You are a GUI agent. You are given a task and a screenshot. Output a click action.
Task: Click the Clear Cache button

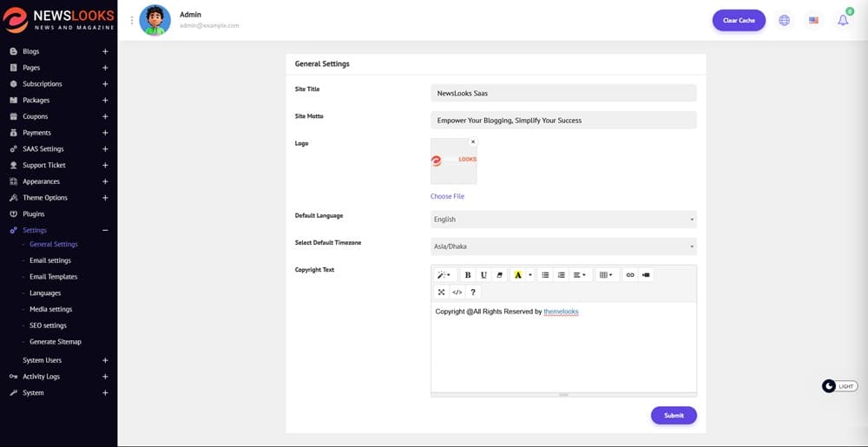(x=739, y=20)
